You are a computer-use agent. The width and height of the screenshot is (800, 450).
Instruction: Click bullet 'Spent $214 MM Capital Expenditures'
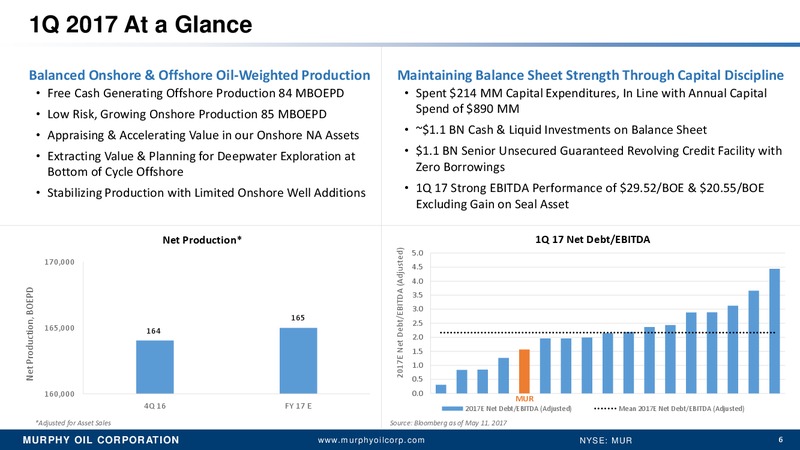coord(591,101)
